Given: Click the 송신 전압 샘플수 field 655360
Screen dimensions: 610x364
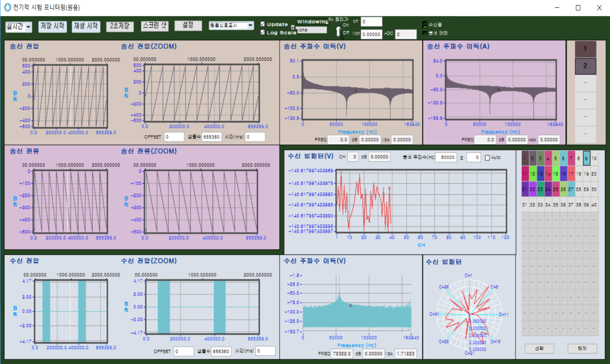Looking at the screenshot, I should click(212, 137).
